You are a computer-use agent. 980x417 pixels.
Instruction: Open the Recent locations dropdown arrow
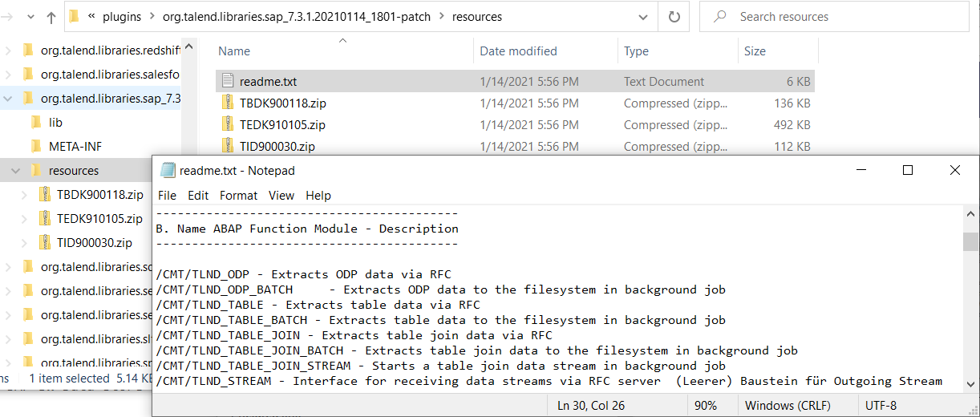tap(30, 17)
